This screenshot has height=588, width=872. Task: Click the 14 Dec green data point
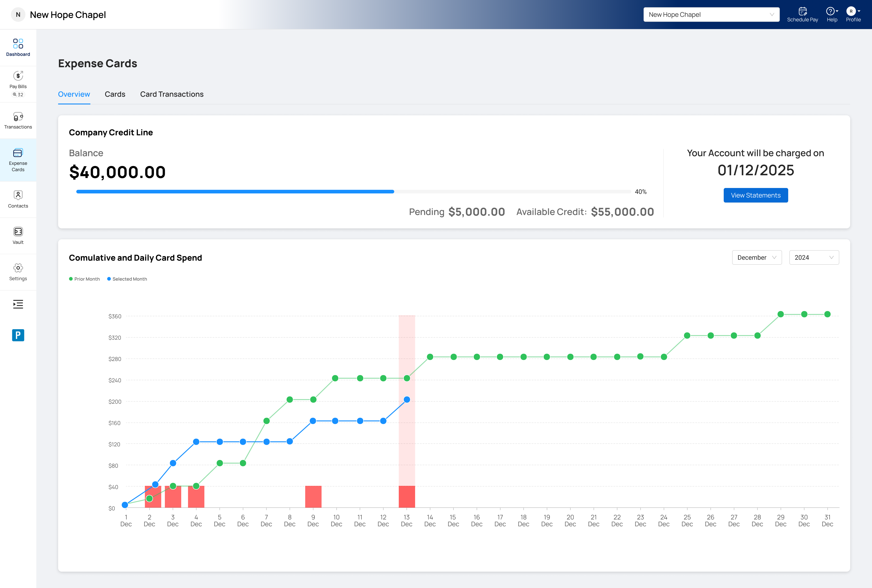(x=430, y=357)
